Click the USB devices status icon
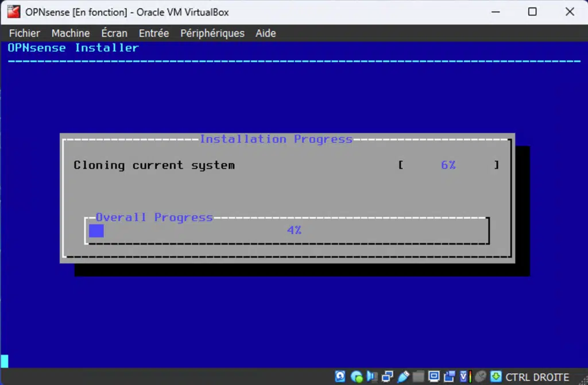Screen dimensions: 588x385 (x=403, y=376)
